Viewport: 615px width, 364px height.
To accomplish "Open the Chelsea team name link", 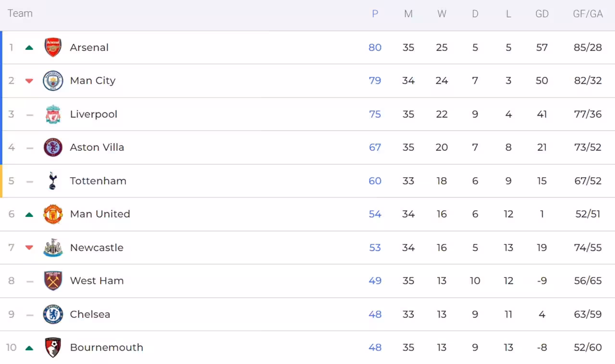I will pos(90,315).
